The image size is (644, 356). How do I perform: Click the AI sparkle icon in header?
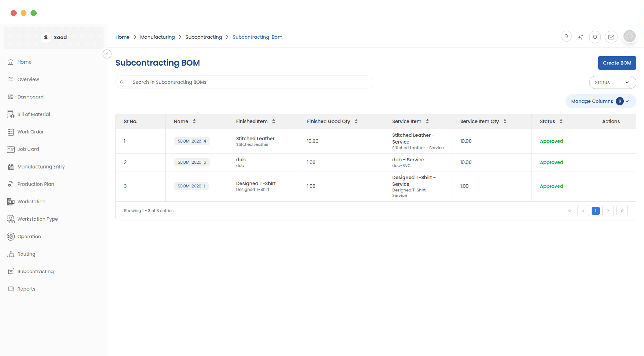coord(580,37)
